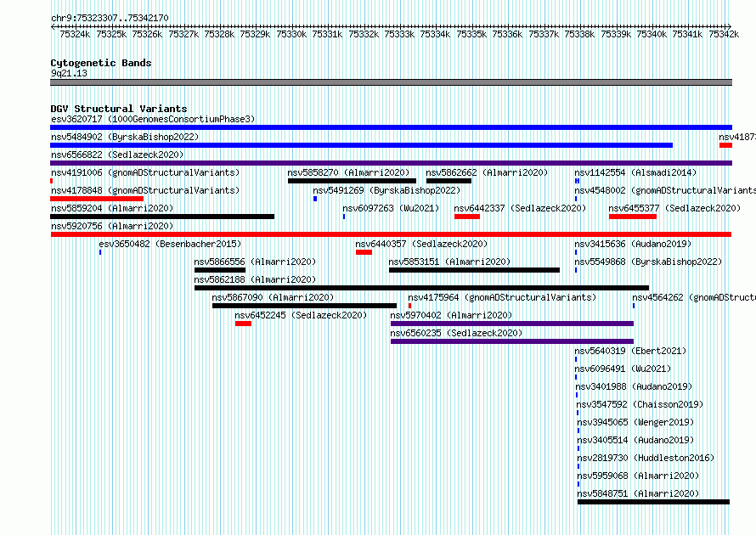The width and height of the screenshot is (756, 535).
Task: Click the gray 9q21.13 cytogenetic band bar
Action: pos(391,83)
